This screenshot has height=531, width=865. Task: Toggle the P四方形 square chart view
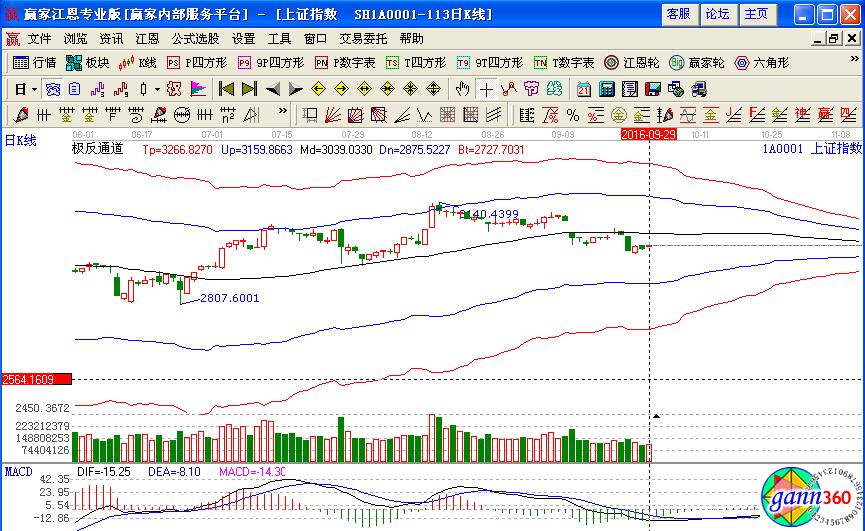(196, 62)
